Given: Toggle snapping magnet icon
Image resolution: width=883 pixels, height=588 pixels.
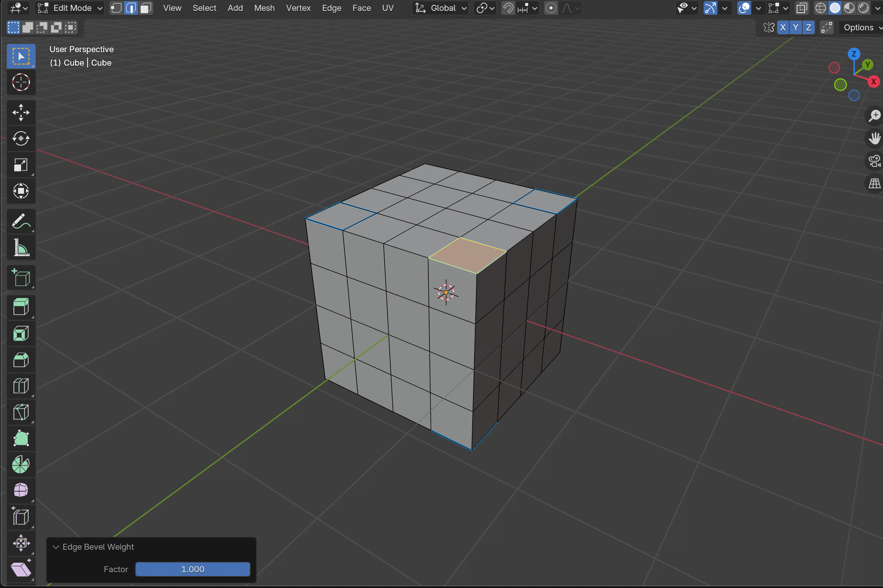Looking at the screenshot, I should [508, 8].
